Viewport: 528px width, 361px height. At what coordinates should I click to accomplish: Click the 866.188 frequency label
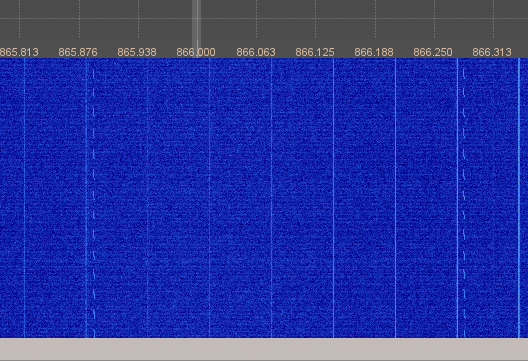tap(374, 52)
